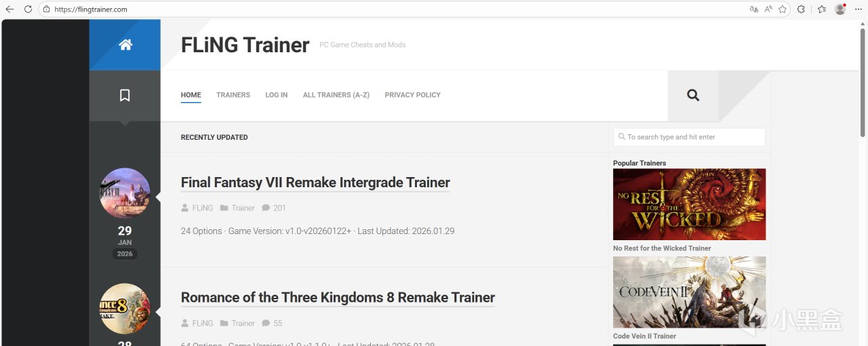Open the browser extensions puzzle icon
The width and height of the screenshot is (868, 346).
801,9
